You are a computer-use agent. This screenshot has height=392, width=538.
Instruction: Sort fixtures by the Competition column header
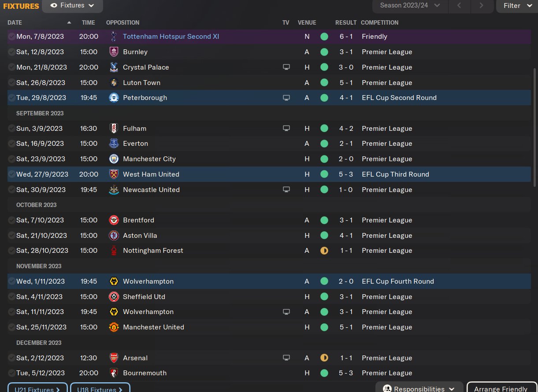[x=379, y=22]
